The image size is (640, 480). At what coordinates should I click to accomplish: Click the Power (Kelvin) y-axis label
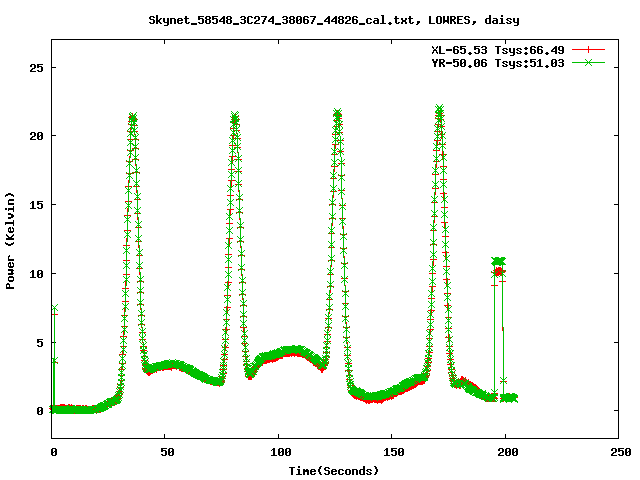coord(10,241)
